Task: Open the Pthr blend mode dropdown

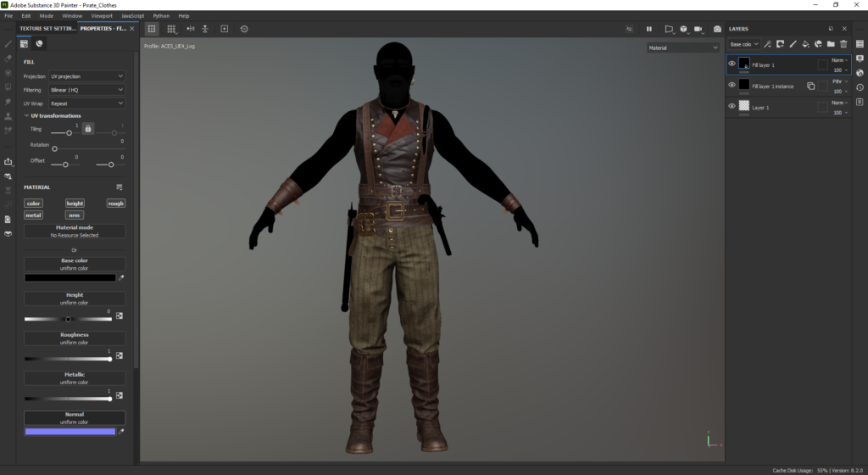Action: coord(839,81)
